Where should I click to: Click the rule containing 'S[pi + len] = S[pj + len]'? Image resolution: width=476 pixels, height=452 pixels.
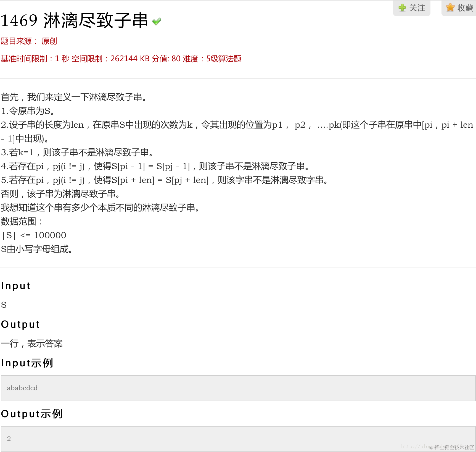[x=165, y=180]
